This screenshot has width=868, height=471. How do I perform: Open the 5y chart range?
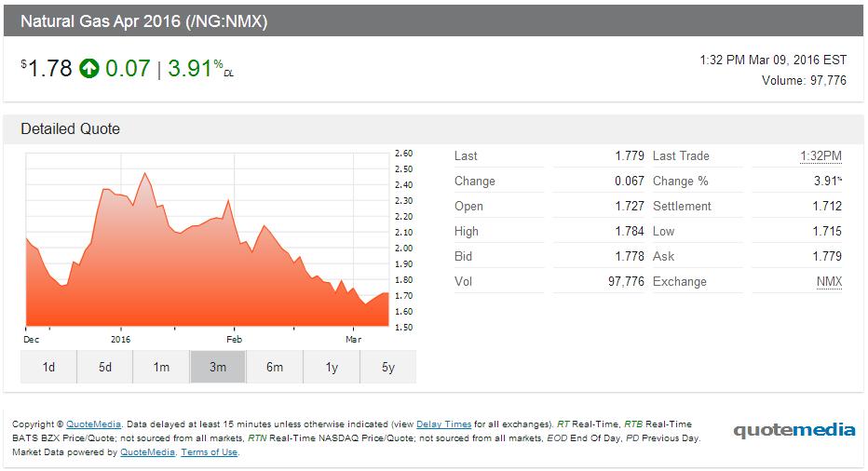click(x=388, y=368)
